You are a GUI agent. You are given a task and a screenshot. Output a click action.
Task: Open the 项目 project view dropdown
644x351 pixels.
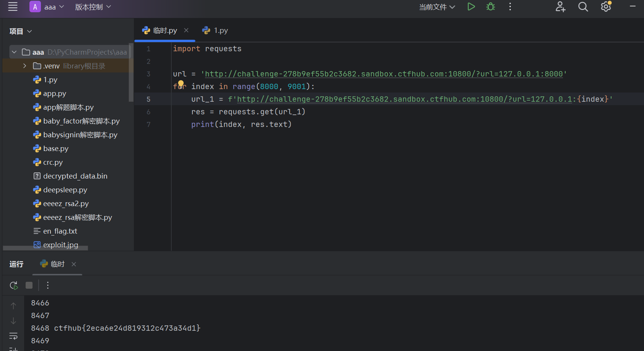(x=21, y=31)
